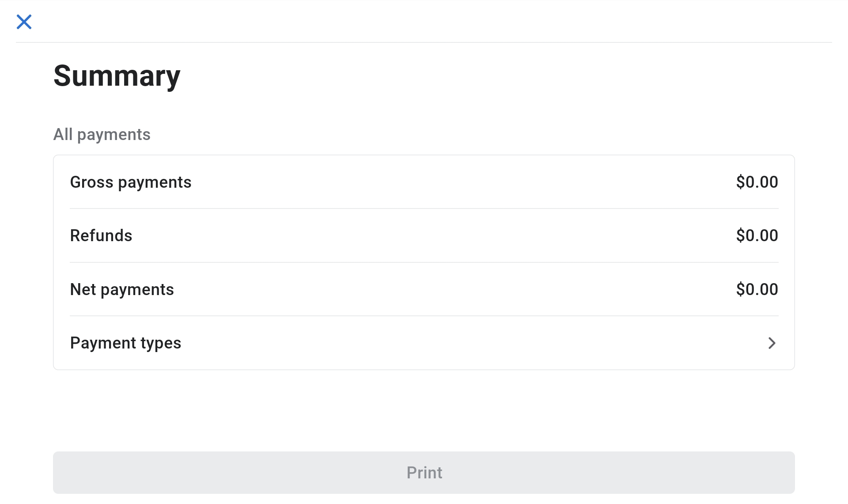Click the empty middle of the Net payments row
Screen dimensions: 848x504
coord(442,290)
